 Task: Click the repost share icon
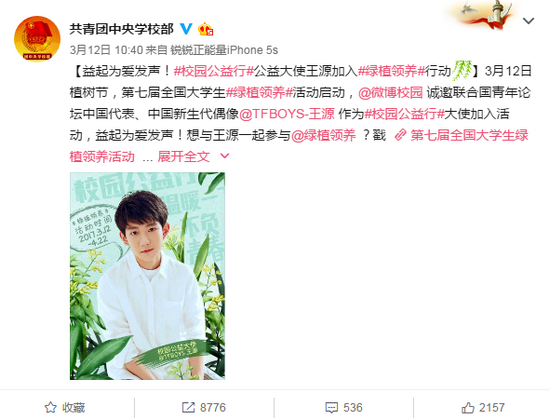[188, 407]
